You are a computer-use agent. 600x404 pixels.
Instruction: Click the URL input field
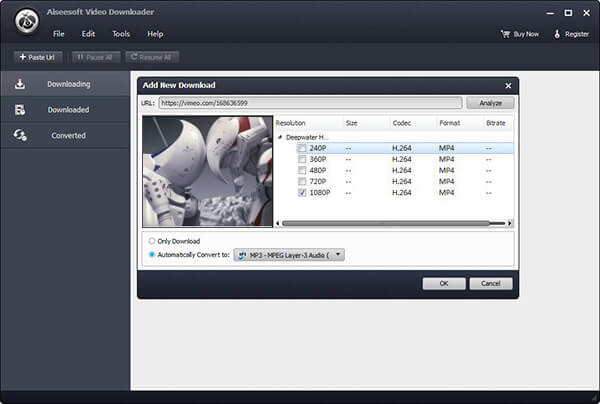(x=310, y=103)
